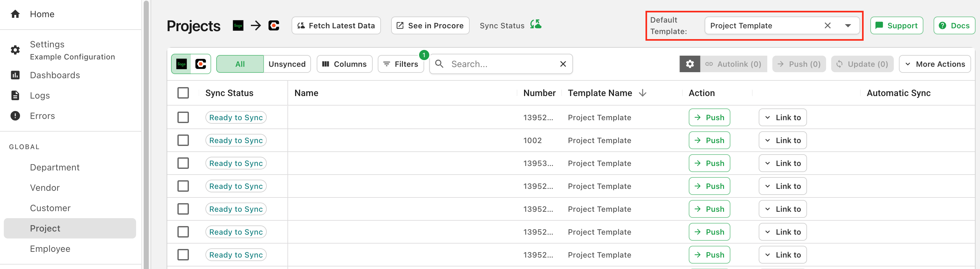Expand the Default Template dropdown arrow
The image size is (980, 269).
click(848, 25)
